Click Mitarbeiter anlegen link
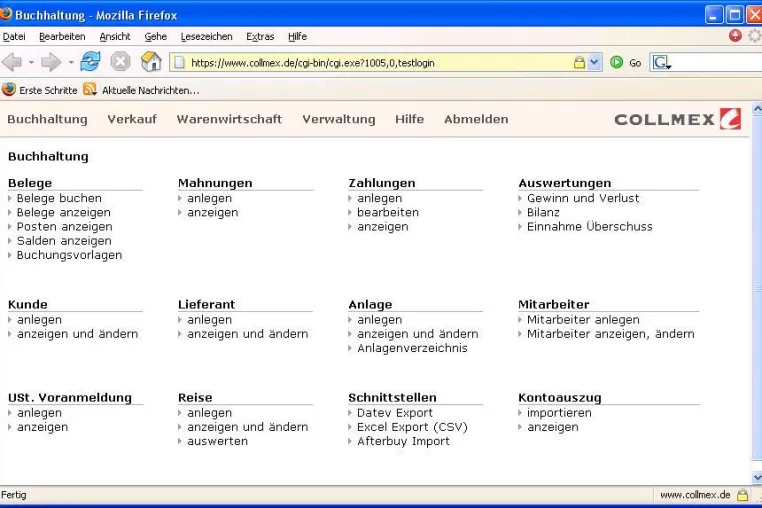 tap(583, 320)
